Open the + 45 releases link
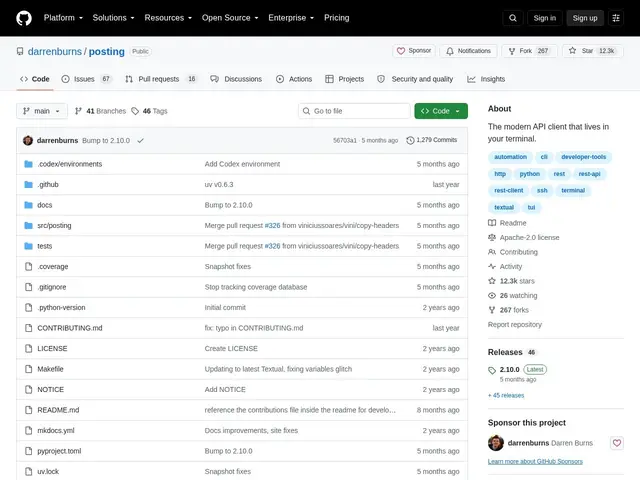 point(506,396)
